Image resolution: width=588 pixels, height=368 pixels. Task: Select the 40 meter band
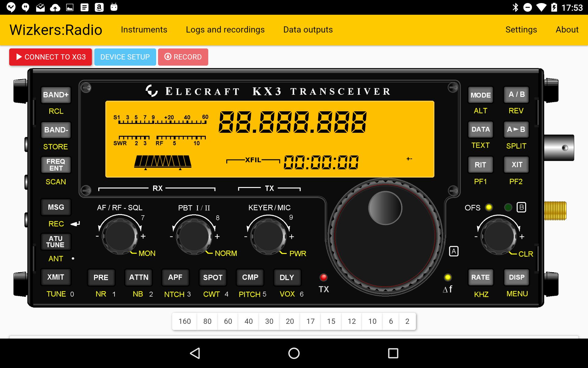coord(248,321)
